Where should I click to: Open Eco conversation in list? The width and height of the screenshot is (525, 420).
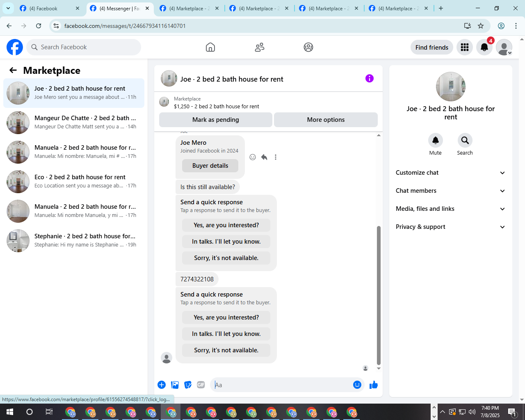pyautogui.click(x=74, y=182)
